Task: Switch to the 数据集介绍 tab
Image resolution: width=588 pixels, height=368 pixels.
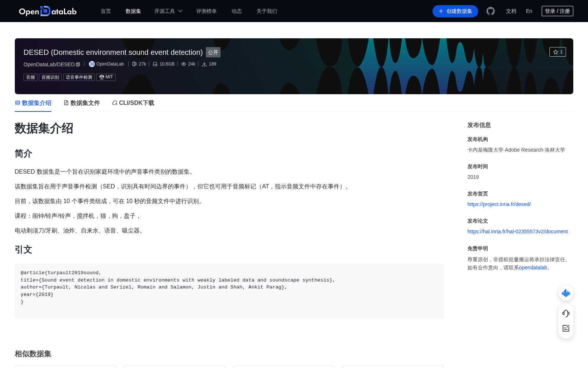Action: point(33,103)
